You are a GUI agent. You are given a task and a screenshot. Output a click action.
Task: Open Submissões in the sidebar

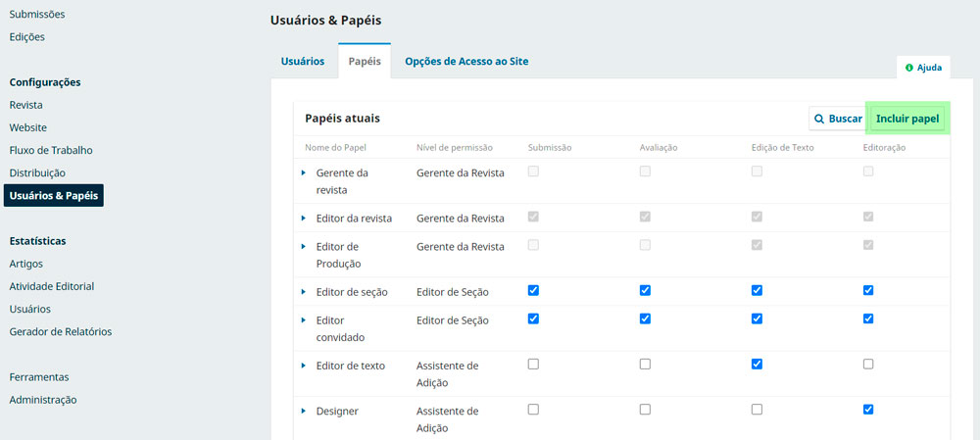(37, 14)
